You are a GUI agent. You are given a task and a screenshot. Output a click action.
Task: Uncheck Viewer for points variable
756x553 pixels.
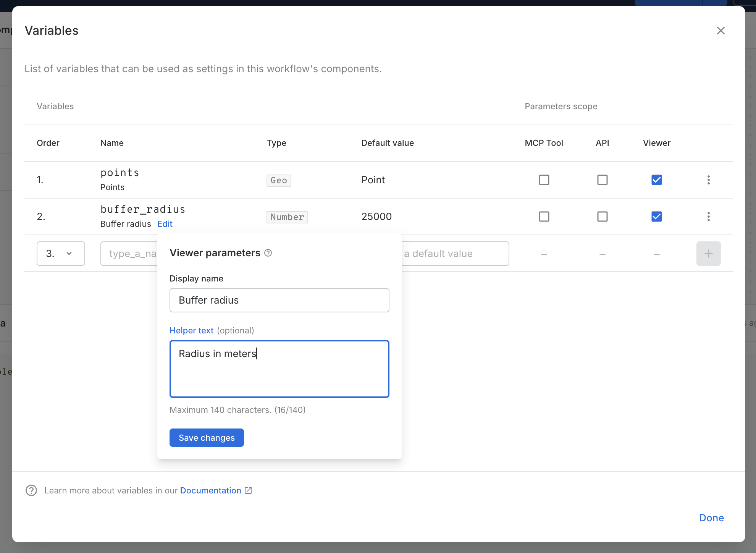tap(656, 180)
